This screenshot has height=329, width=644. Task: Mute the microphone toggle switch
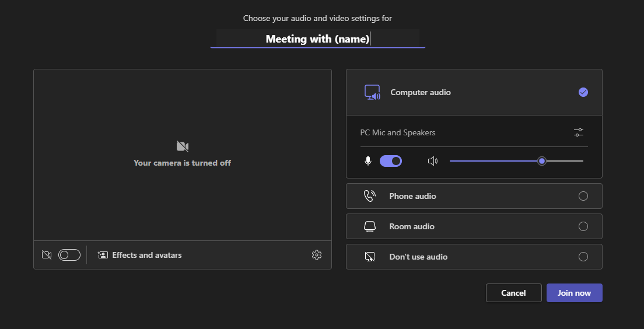click(x=391, y=161)
